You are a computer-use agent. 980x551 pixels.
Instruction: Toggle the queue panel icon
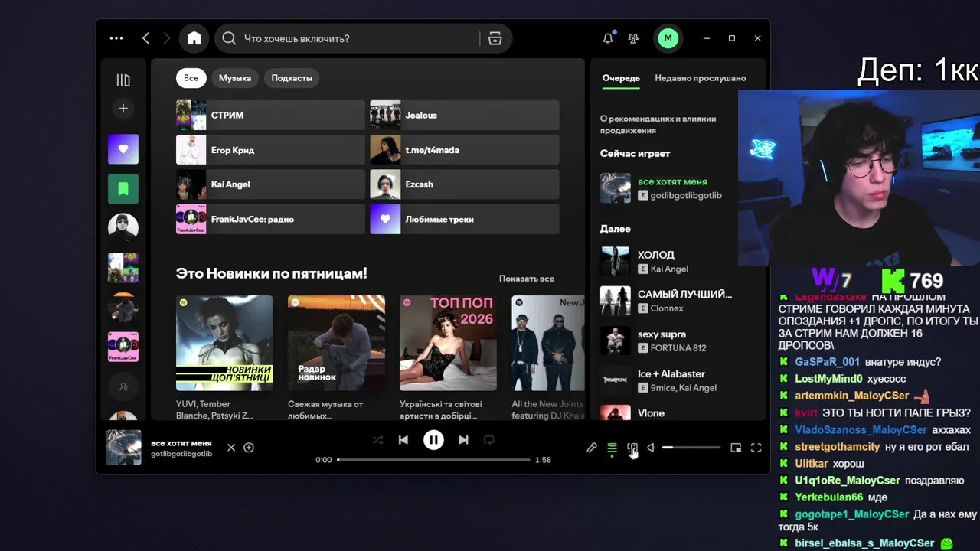pos(612,448)
